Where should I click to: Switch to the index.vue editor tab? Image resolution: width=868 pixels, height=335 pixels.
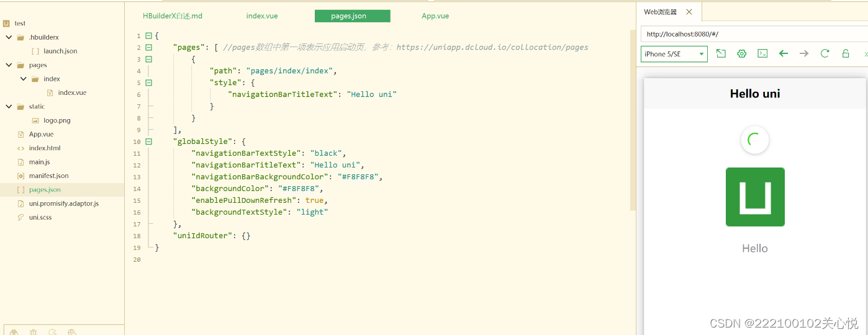(x=262, y=16)
